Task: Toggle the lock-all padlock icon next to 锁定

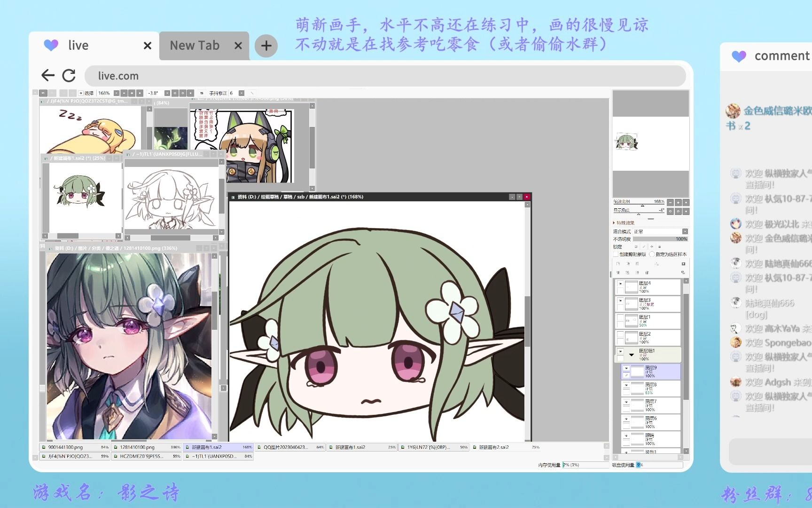Action: pyautogui.click(x=659, y=246)
